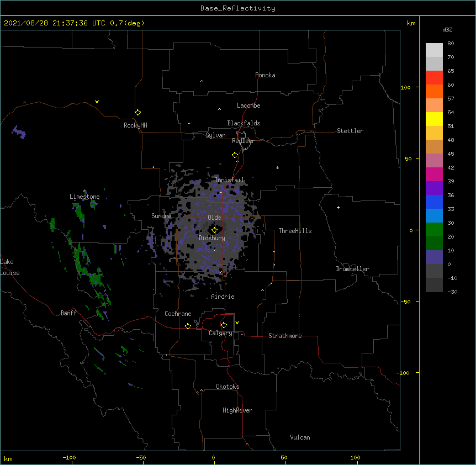This screenshot has width=476, height=465.
Task: Click the Sundre town label
Action: [161, 216]
